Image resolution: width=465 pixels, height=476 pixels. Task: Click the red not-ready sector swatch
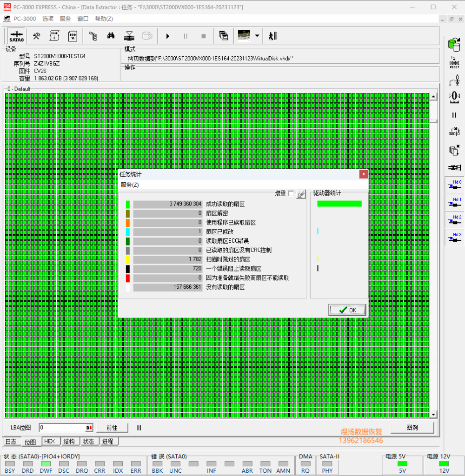coord(127,278)
